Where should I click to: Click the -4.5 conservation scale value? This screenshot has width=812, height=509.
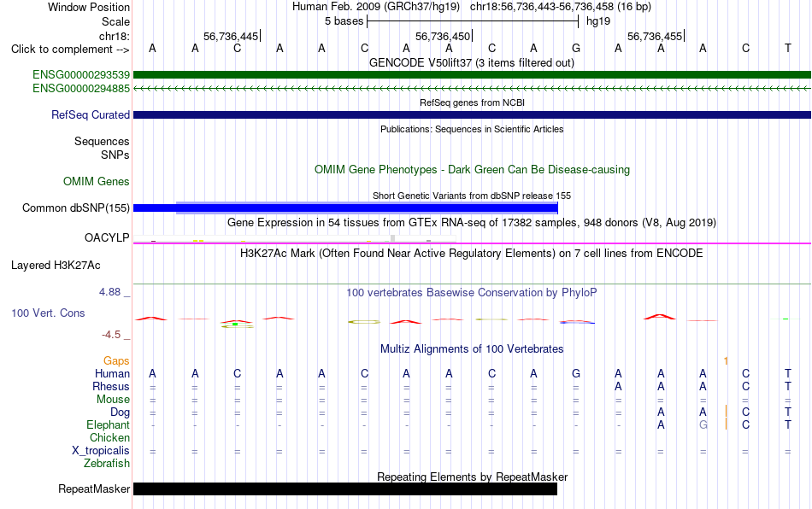click(x=111, y=335)
